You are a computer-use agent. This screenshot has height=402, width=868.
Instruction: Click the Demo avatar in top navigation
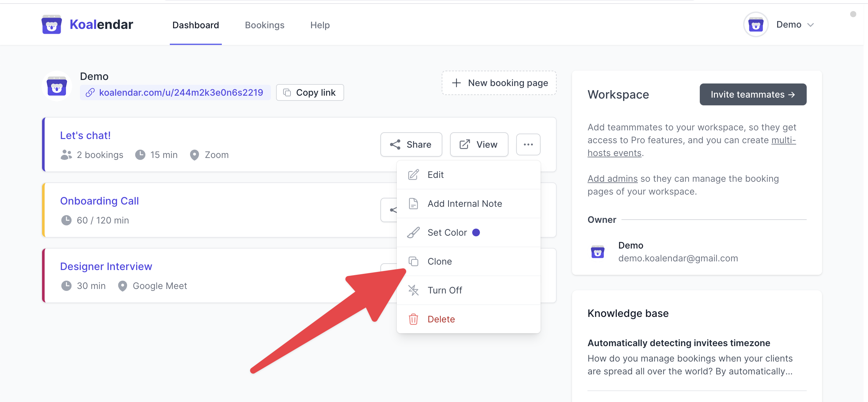click(755, 25)
